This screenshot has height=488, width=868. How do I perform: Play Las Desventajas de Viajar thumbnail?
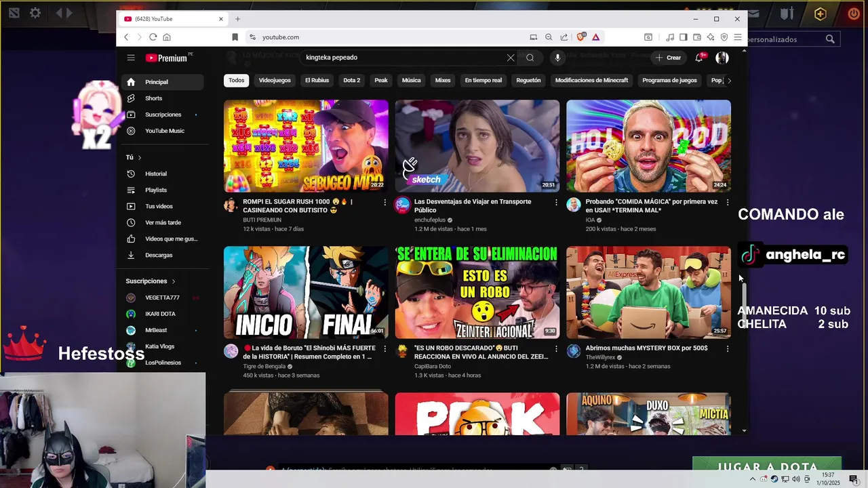(477, 146)
